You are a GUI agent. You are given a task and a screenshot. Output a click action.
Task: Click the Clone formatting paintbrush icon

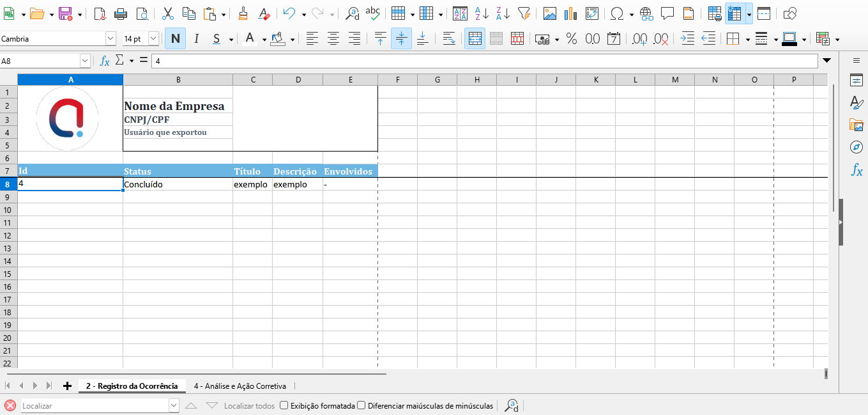[x=243, y=13]
